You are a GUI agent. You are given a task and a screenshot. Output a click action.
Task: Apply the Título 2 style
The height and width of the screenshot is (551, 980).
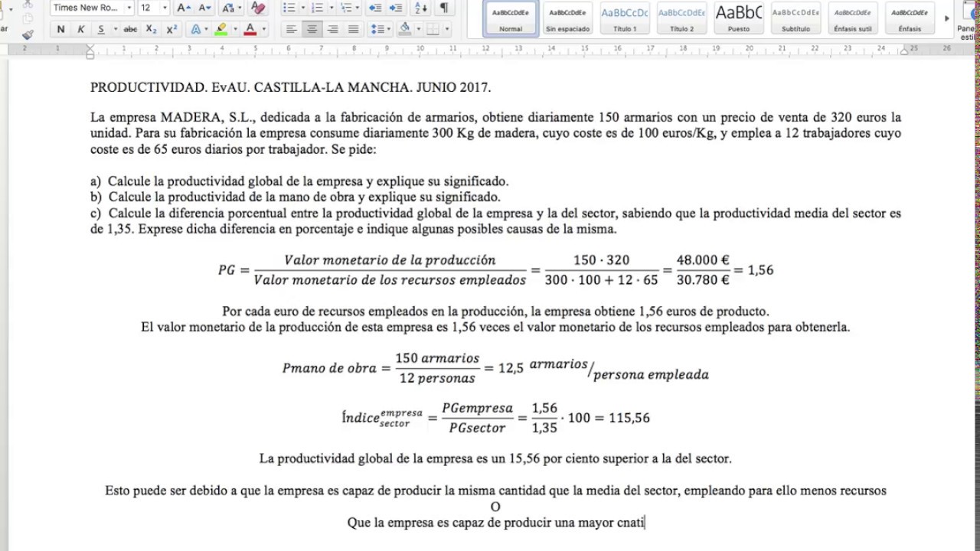click(682, 18)
